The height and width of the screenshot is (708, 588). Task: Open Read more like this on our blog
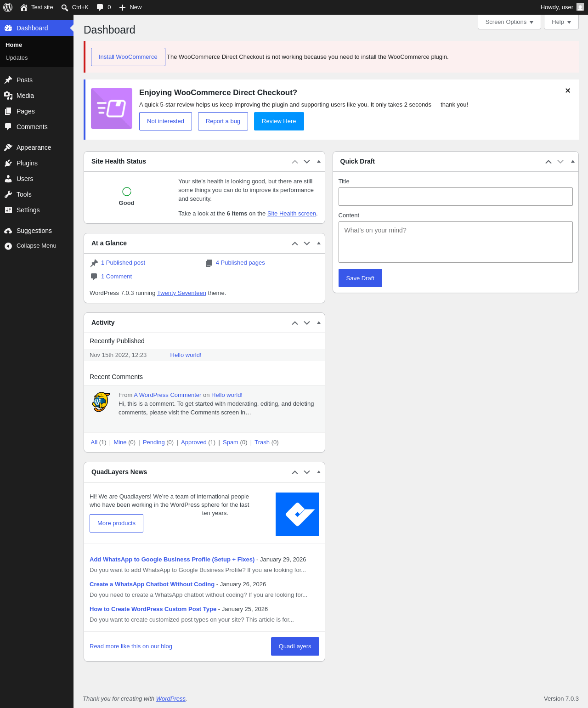click(x=131, y=646)
